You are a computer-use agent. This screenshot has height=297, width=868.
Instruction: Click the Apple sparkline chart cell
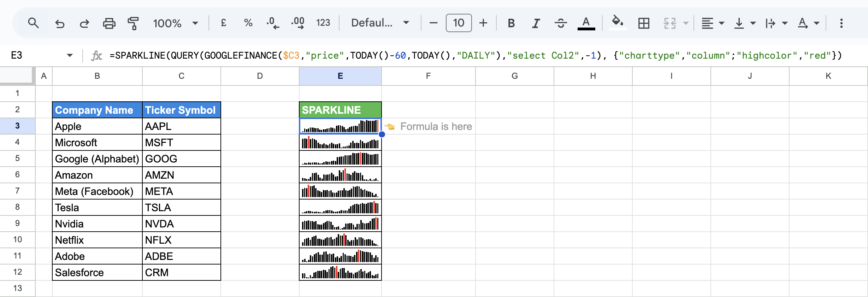[340, 126]
